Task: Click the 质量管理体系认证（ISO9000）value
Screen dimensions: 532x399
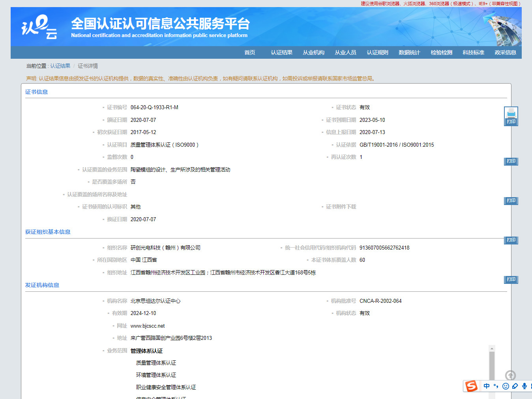Action: click(165, 145)
